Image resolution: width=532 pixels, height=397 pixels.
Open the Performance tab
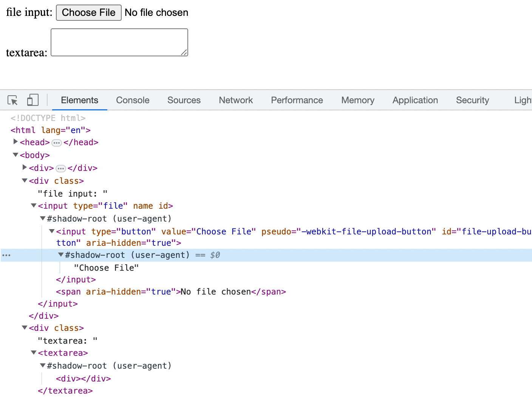[x=297, y=100]
